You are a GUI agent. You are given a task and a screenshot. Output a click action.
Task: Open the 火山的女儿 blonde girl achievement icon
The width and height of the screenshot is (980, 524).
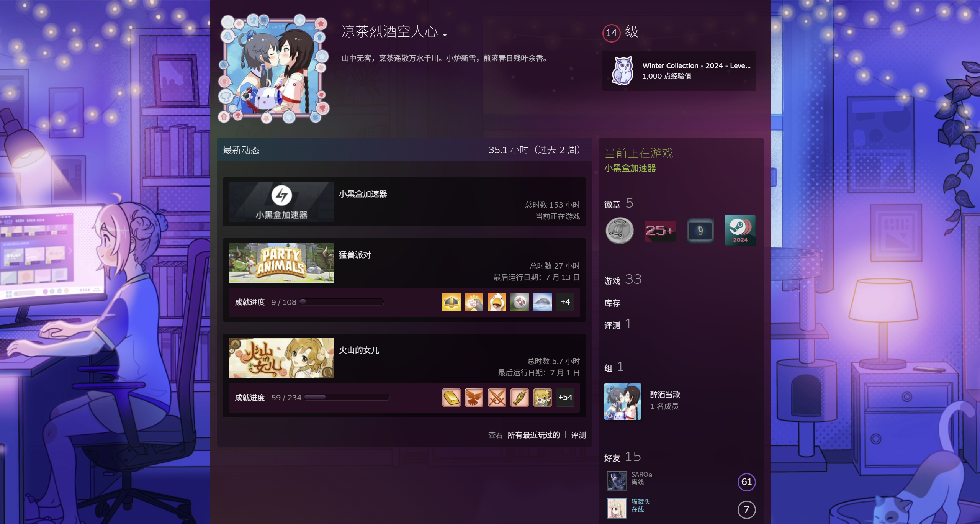click(543, 398)
